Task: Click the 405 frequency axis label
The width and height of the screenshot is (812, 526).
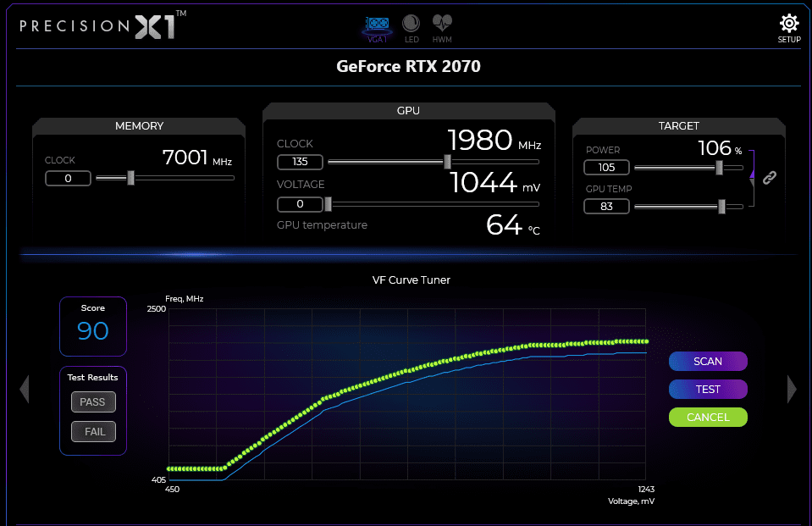Action: click(158, 480)
